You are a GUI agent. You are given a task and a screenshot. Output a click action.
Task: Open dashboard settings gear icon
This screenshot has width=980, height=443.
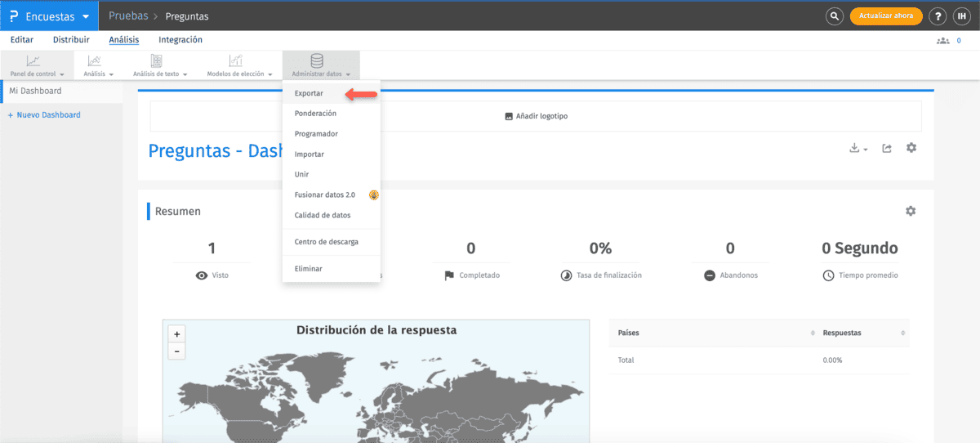pos(911,148)
